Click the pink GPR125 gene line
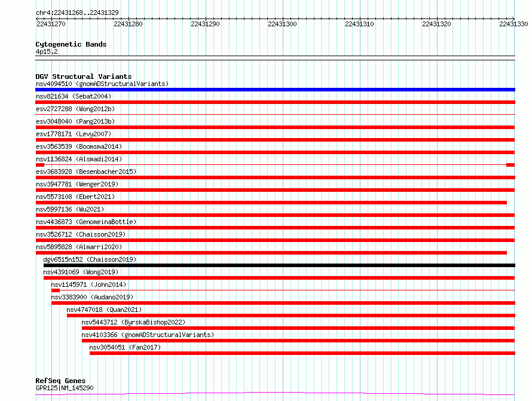 click(x=275, y=394)
